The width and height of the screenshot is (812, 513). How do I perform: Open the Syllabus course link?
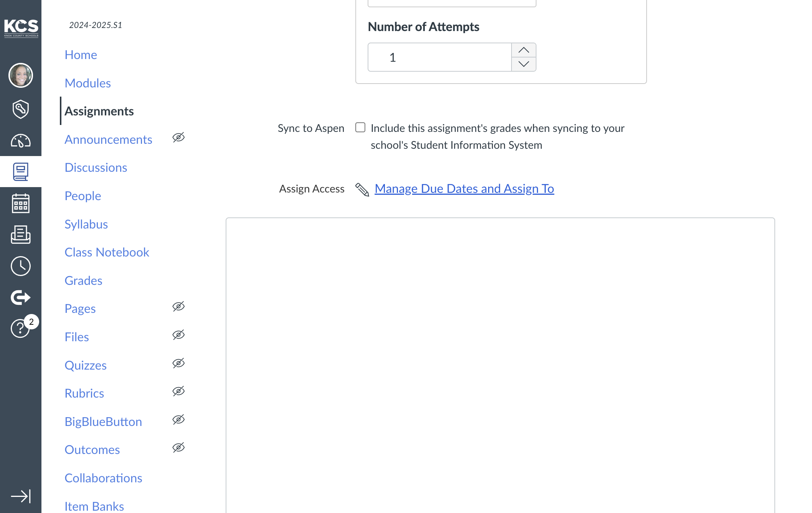[x=86, y=224]
